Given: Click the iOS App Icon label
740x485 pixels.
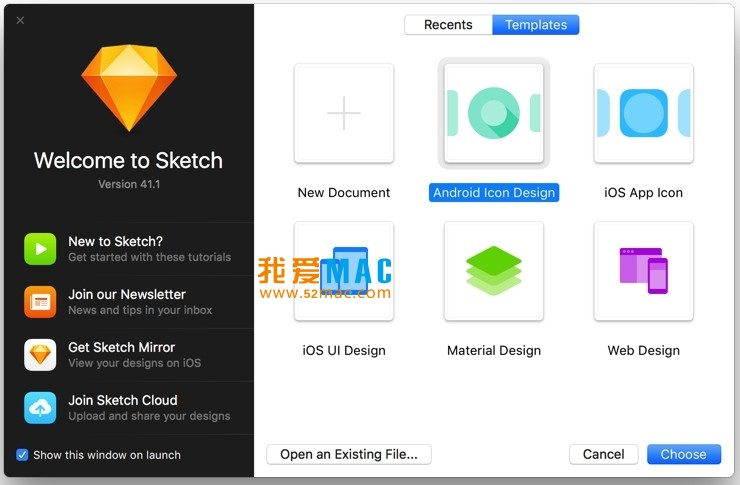Looking at the screenshot, I should [x=644, y=192].
